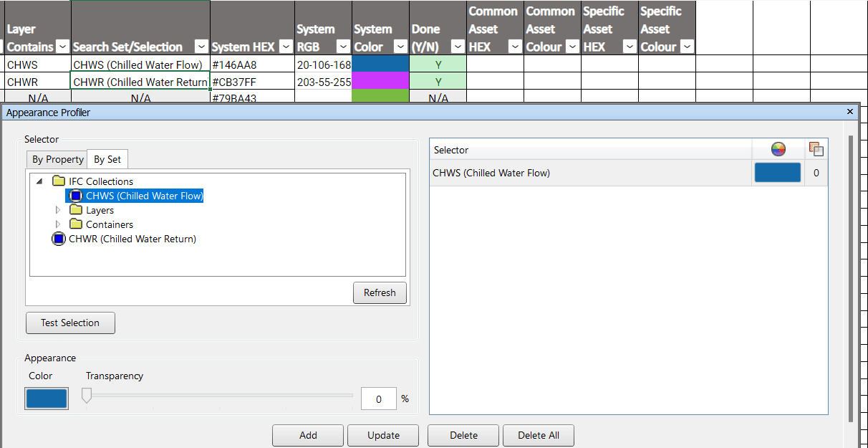The height and width of the screenshot is (448, 868).
Task: Expand the Containers tree node
Action: (x=58, y=224)
